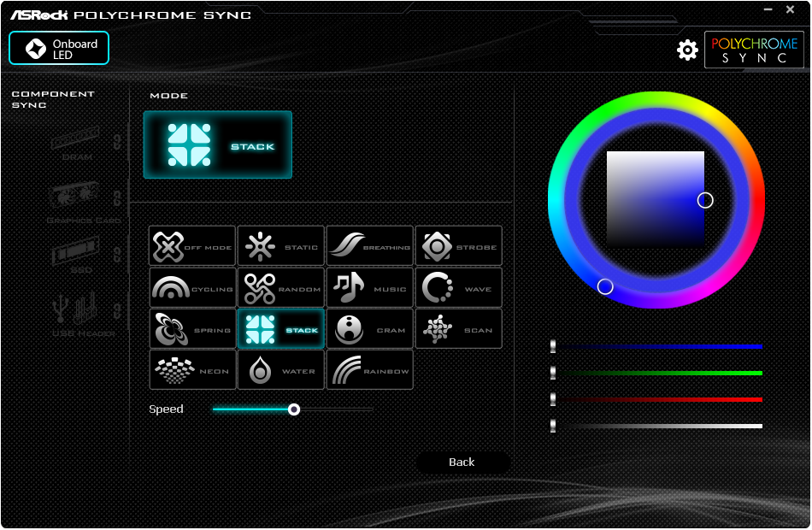
Task: Select the Spring lighting mode
Action: [192, 329]
